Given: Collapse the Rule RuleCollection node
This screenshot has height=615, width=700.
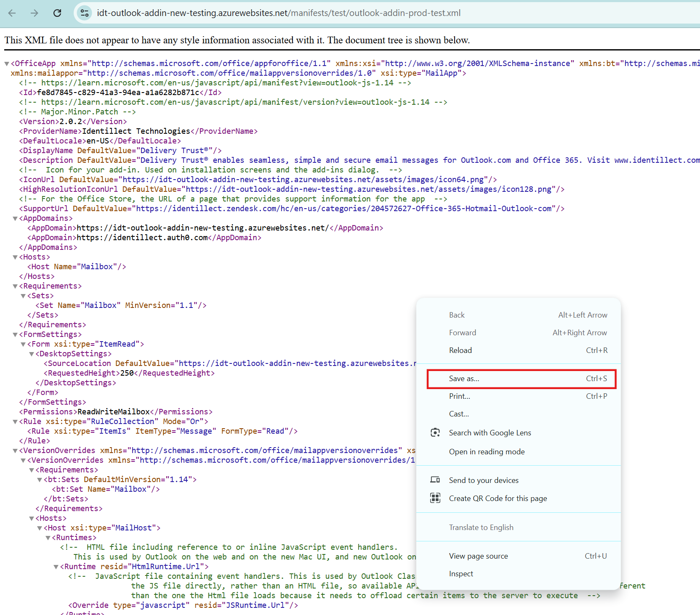Looking at the screenshot, I should (15, 422).
